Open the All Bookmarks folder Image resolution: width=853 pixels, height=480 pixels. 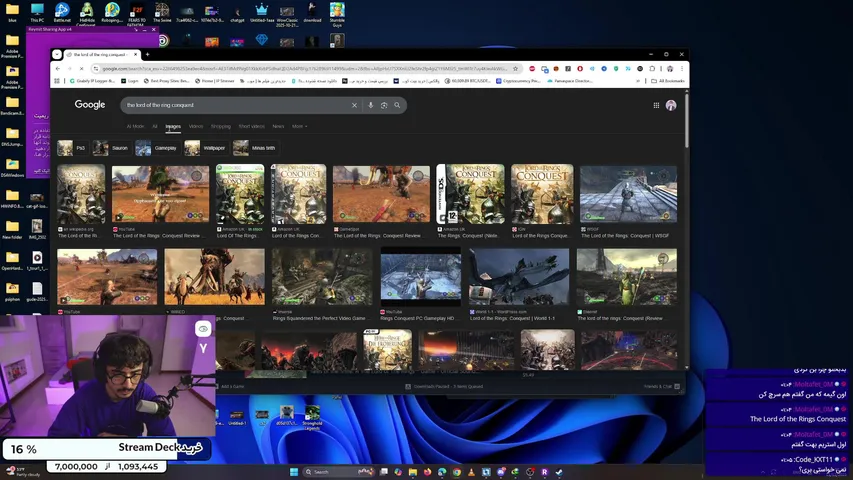667,81
